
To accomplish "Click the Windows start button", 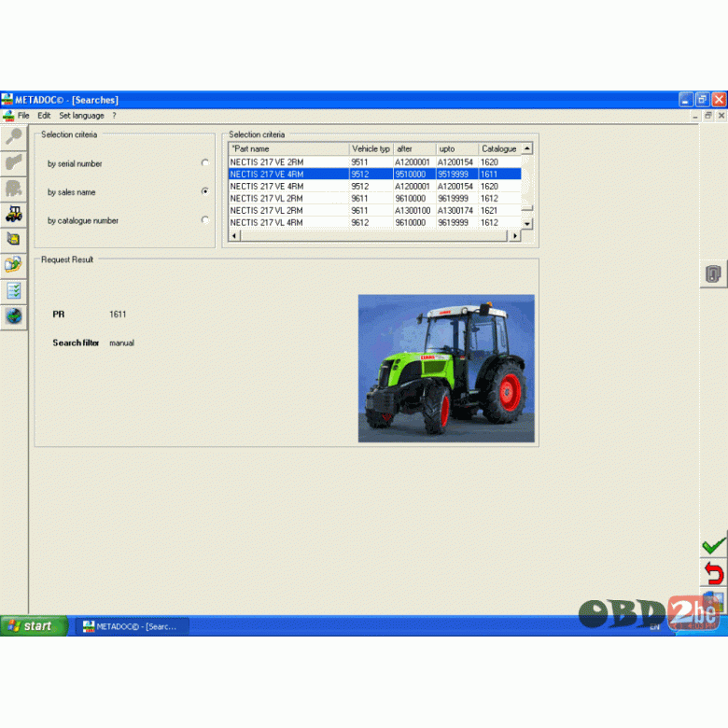I will pos(34,626).
